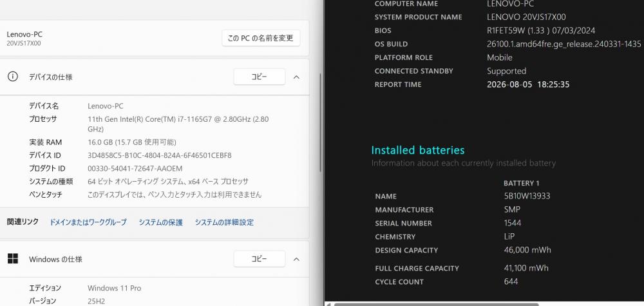Click the battery report horizontal scrollbar

[x=436, y=304]
